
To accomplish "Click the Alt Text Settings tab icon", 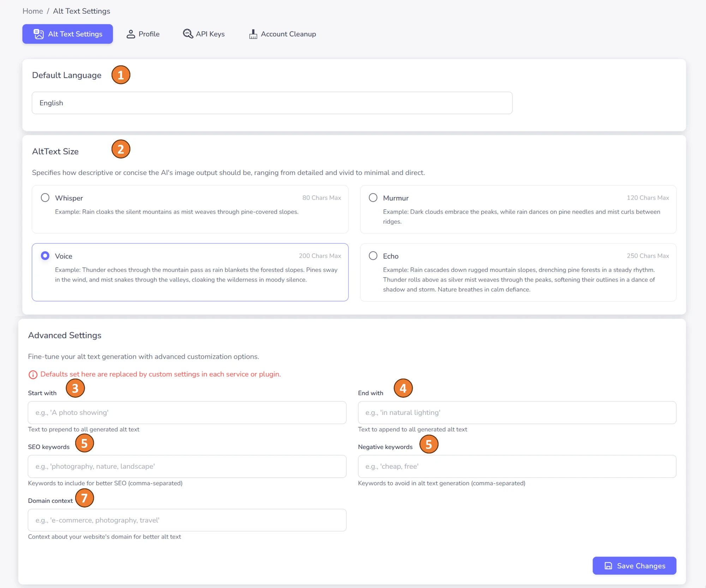I will [38, 34].
